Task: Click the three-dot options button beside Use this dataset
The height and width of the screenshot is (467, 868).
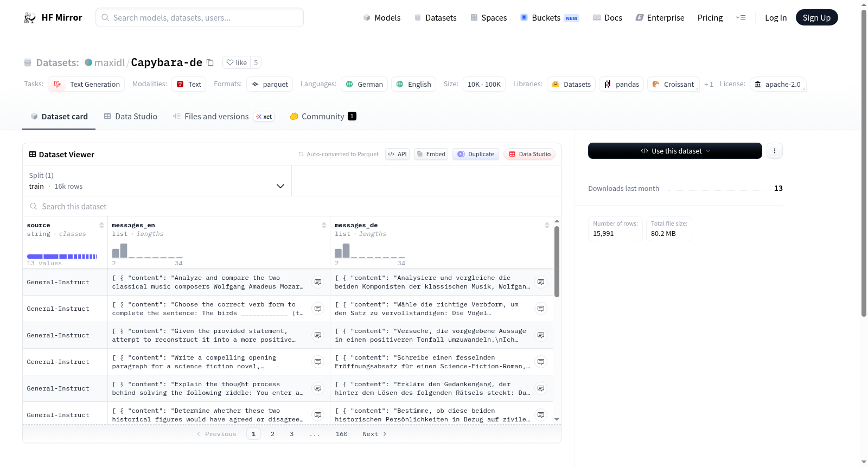Action: click(775, 151)
